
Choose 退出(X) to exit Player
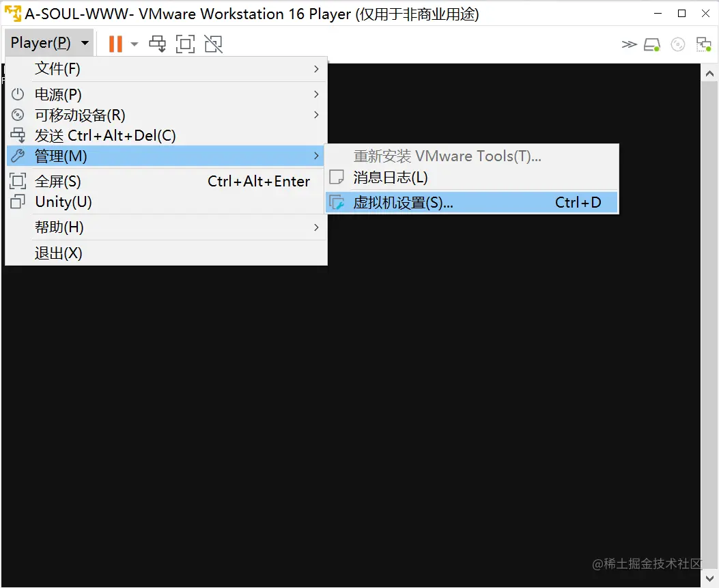[x=166, y=253]
